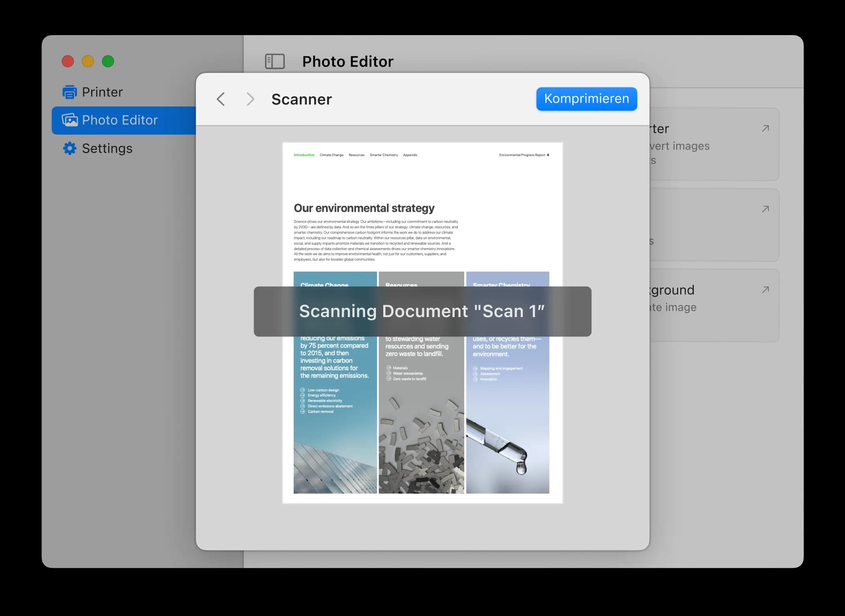
Task: Click the Komprimieren button
Action: coord(586,99)
